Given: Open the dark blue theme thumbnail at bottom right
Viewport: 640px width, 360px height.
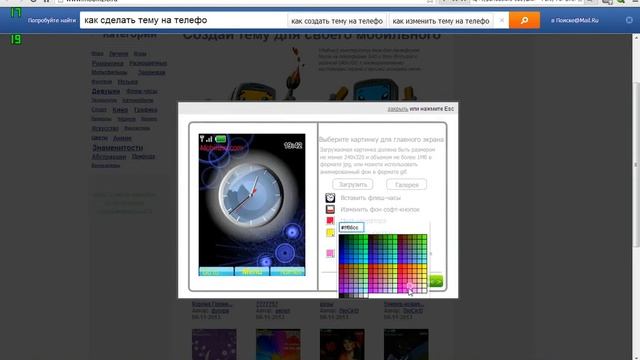Looking at the screenshot, I should click(406, 344).
